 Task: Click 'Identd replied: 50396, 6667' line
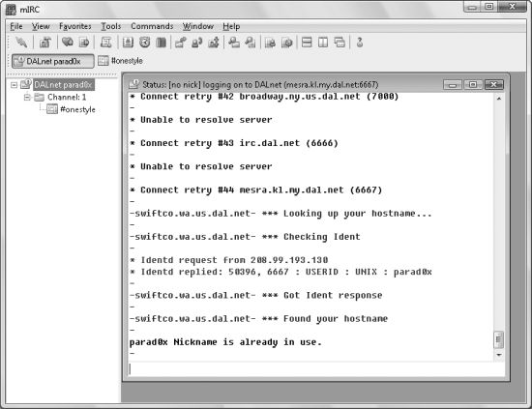281,272
